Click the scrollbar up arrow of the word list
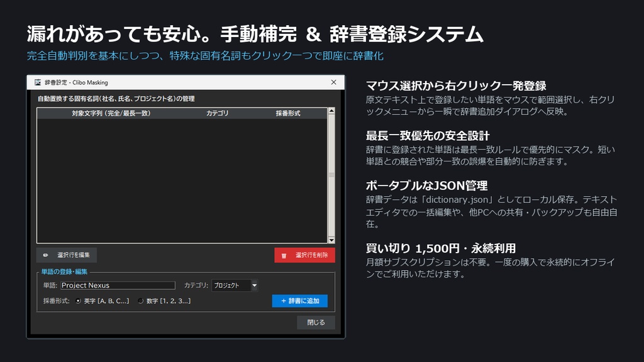The height and width of the screenshot is (362, 644). click(331, 111)
